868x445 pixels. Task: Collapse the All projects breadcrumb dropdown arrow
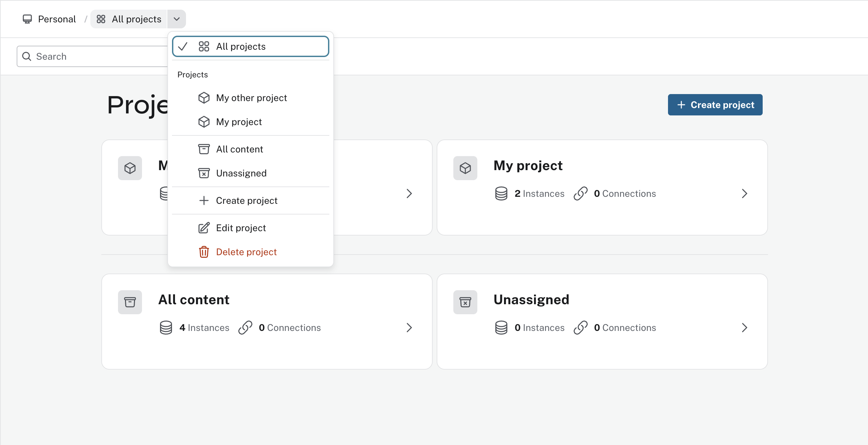pos(177,19)
